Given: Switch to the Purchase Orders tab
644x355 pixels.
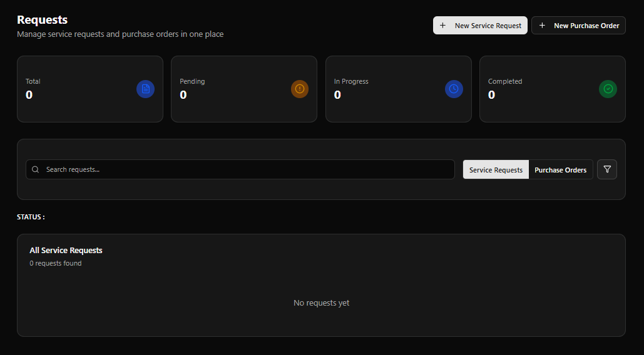Looking at the screenshot, I should click(x=561, y=170).
